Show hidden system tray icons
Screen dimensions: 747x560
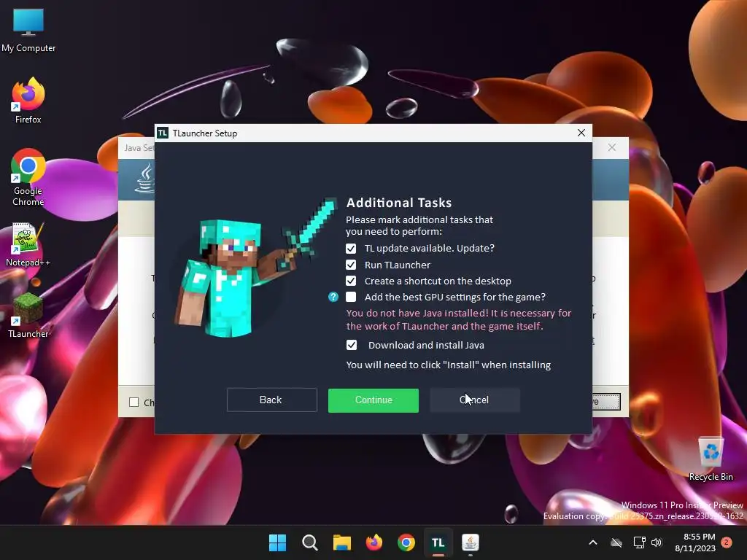coord(593,542)
